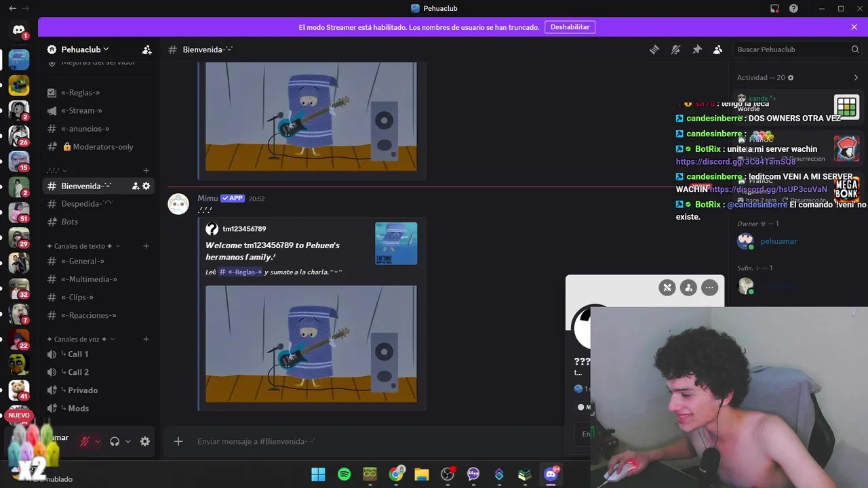Toggle the headphones deafen button
The image size is (868, 488).
(115, 441)
